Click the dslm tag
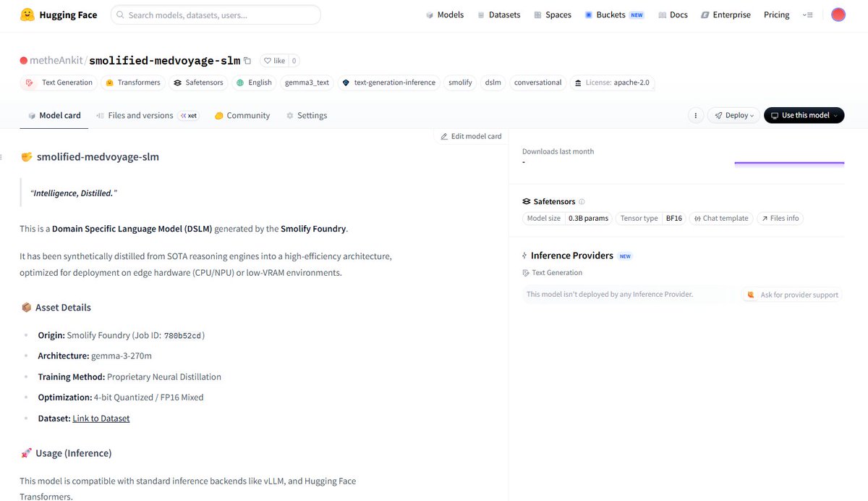 click(x=493, y=83)
